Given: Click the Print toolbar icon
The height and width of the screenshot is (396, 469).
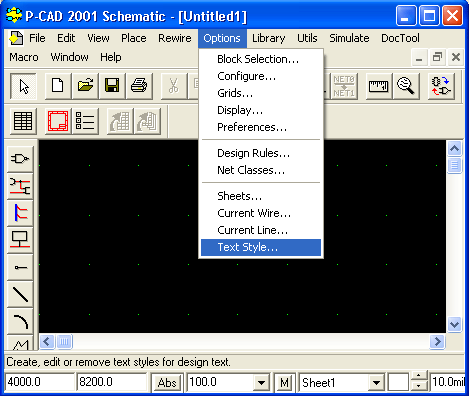Looking at the screenshot, I should [139, 86].
